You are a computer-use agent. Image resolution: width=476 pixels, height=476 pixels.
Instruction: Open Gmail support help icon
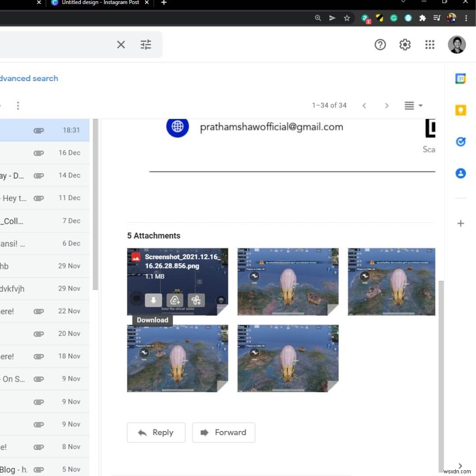380,45
